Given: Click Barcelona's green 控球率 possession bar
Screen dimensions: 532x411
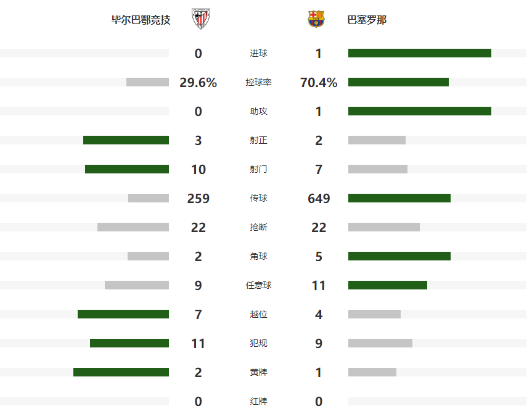Looking at the screenshot, I should click(x=398, y=82).
